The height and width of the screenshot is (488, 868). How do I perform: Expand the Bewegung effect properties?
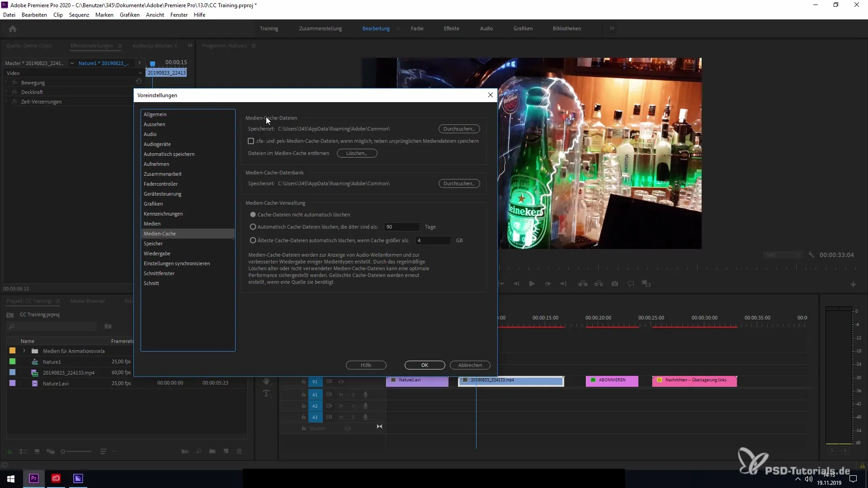pos(6,83)
